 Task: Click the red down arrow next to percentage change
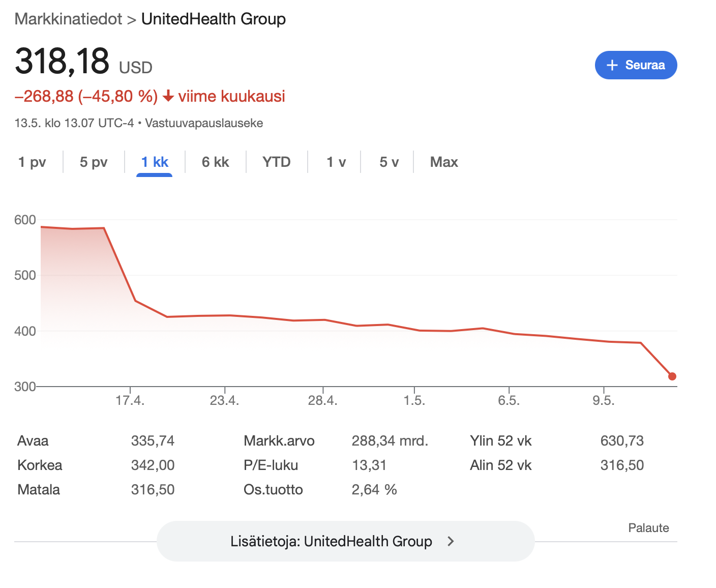[x=168, y=96]
